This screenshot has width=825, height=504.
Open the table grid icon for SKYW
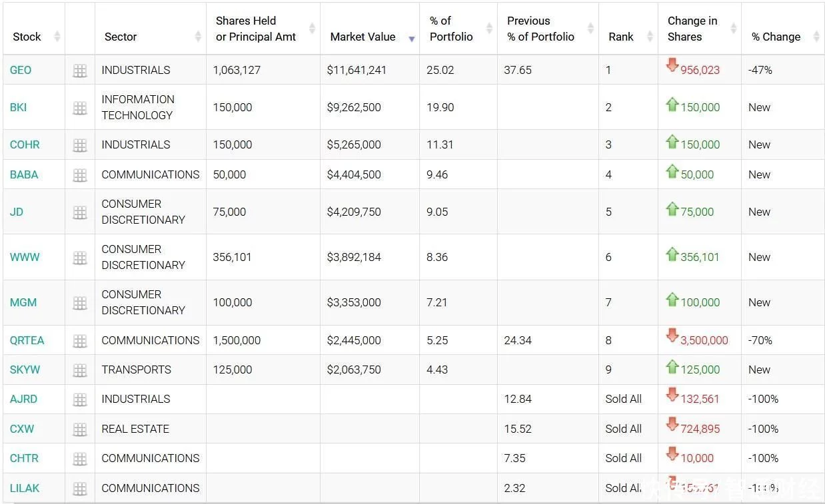click(80, 370)
